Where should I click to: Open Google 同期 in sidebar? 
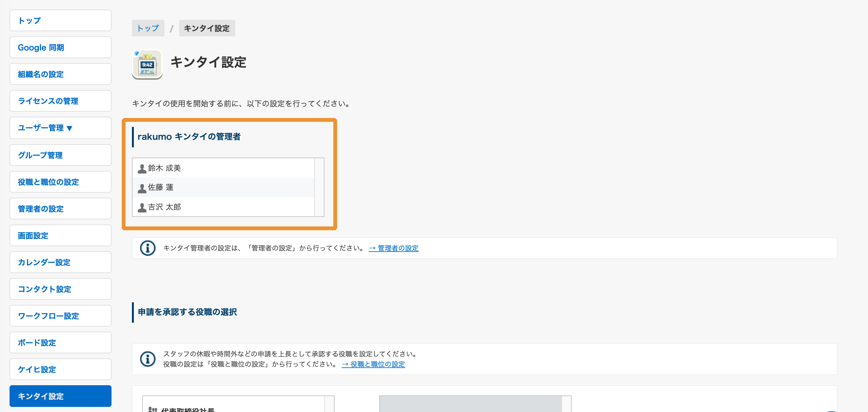[x=60, y=48]
